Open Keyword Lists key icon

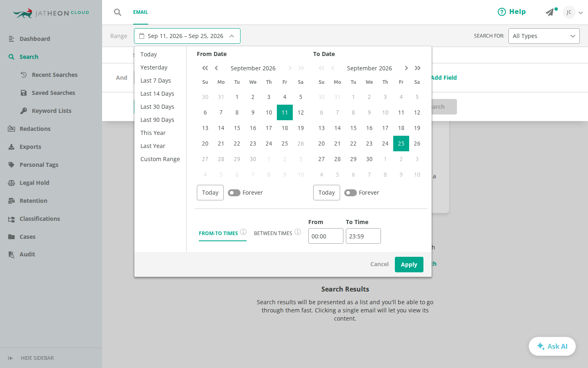[24, 111]
